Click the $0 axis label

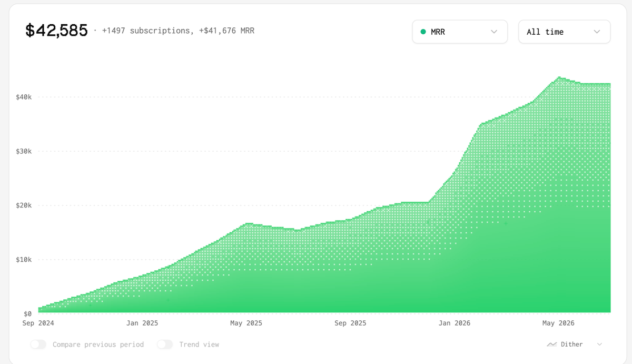pyautogui.click(x=27, y=314)
